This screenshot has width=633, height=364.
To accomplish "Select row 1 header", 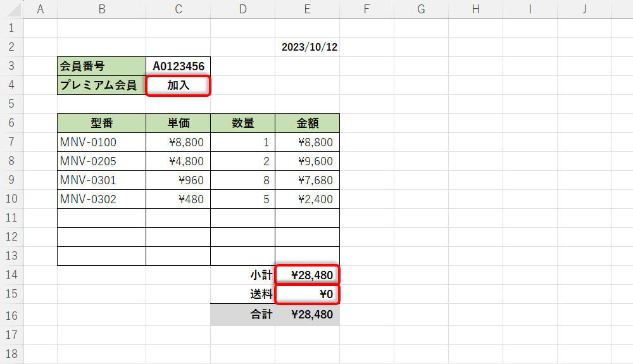I will click(x=11, y=28).
